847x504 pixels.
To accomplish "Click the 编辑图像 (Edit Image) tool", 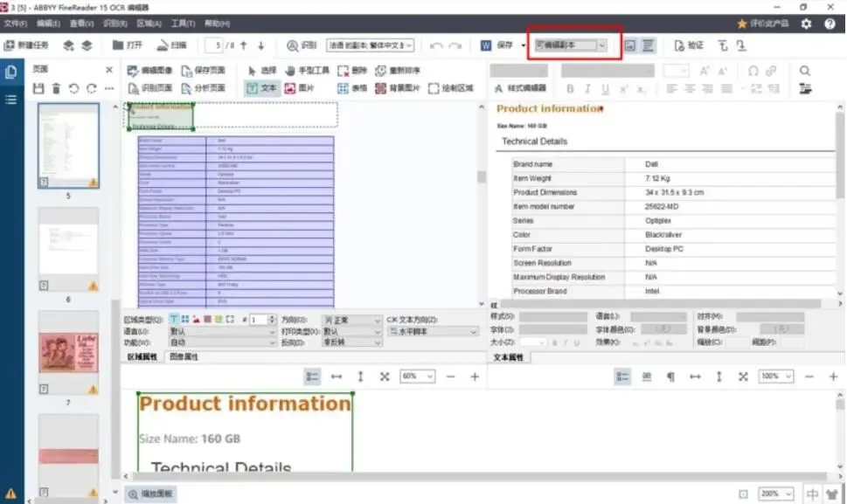I will (149, 71).
